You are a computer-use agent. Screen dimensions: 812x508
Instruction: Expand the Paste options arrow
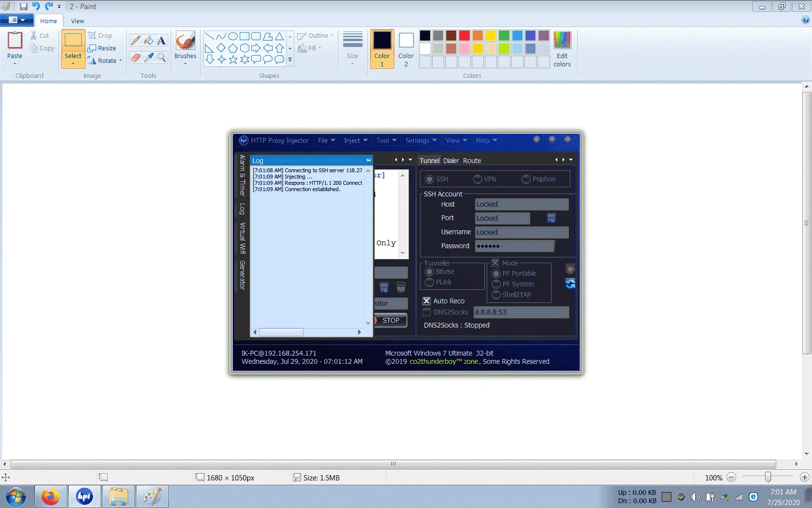point(14,64)
